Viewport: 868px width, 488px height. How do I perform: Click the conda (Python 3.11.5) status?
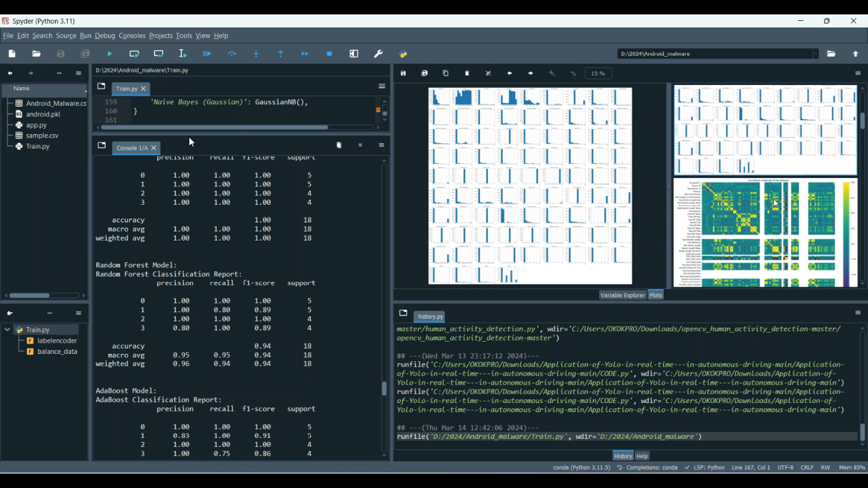[x=581, y=468]
